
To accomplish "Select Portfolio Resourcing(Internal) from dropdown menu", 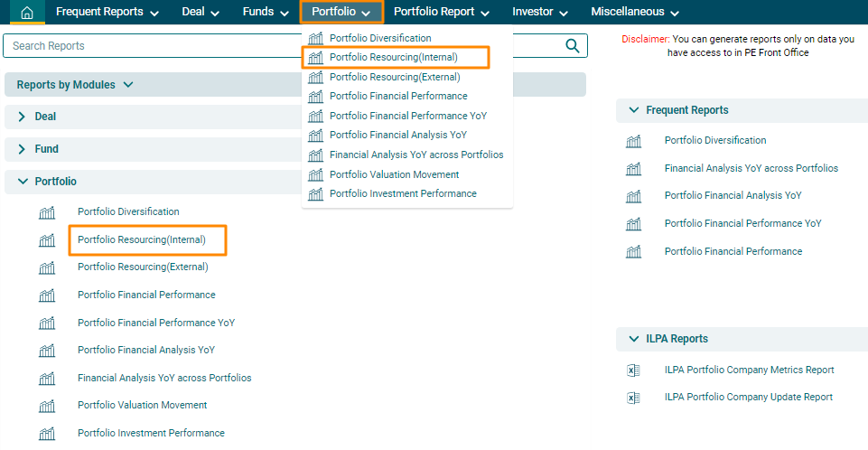I will 393,58.
